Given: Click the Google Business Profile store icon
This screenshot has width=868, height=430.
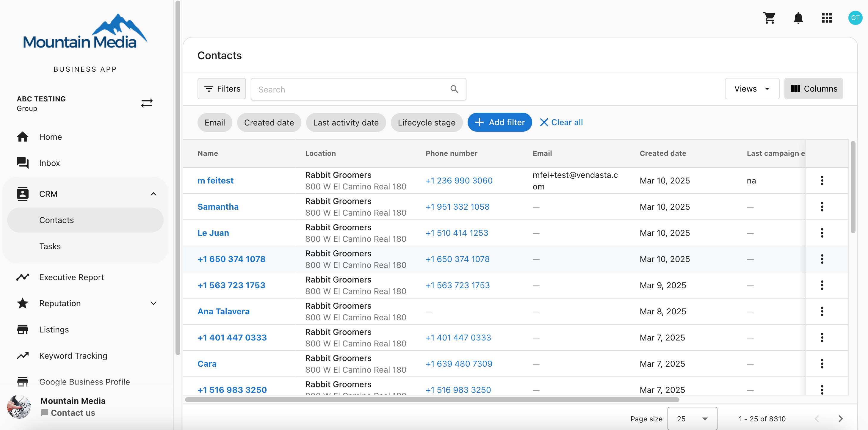Looking at the screenshot, I should click(23, 382).
